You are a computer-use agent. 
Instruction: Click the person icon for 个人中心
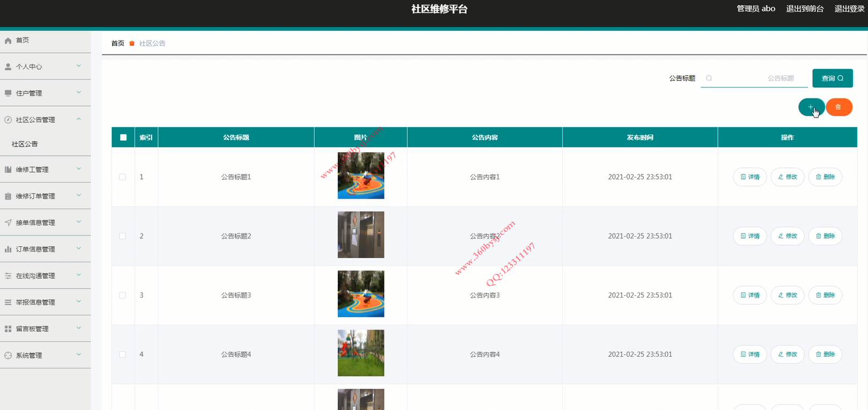pyautogui.click(x=8, y=67)
